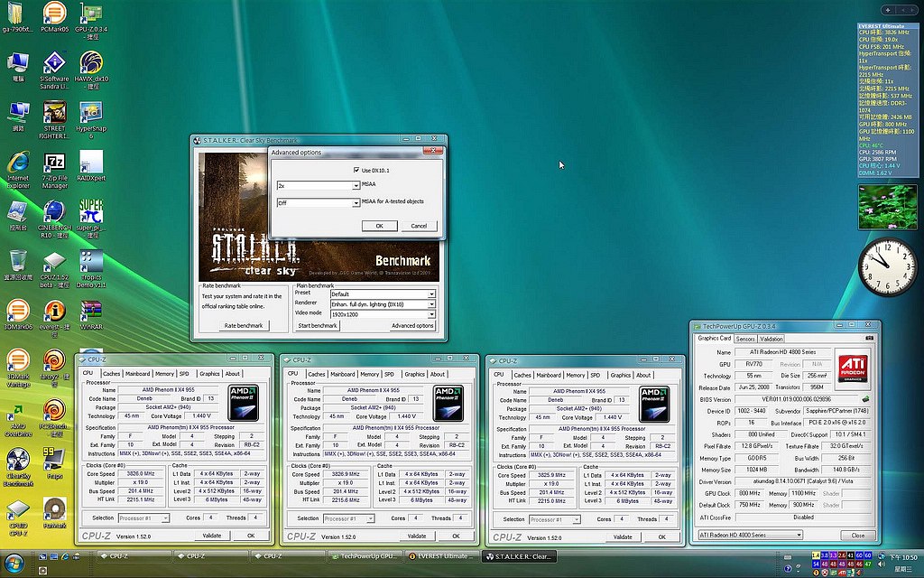
Task: Click the BIOS save chip icon in GPU-Z
Action: click(865, 399)
